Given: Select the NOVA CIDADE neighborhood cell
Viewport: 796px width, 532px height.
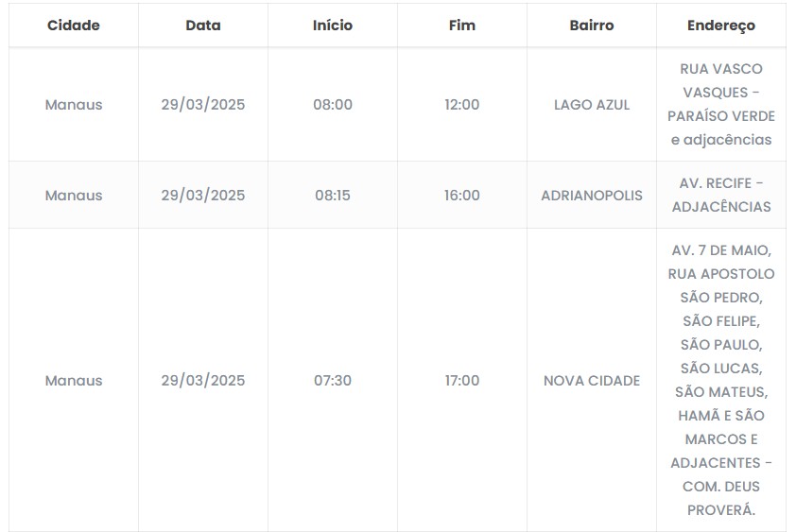Looking at the screenshot, I should coord(592,381).
